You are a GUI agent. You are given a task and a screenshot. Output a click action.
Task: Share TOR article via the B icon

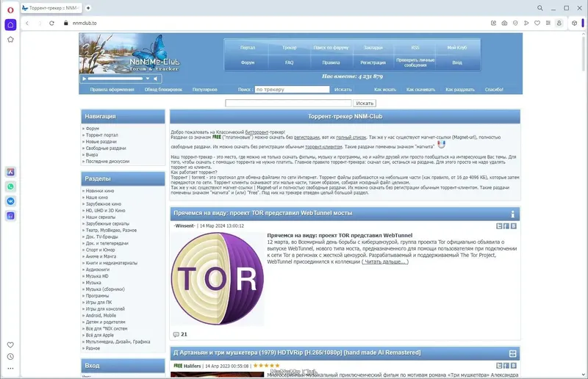[x=513, y=225]
